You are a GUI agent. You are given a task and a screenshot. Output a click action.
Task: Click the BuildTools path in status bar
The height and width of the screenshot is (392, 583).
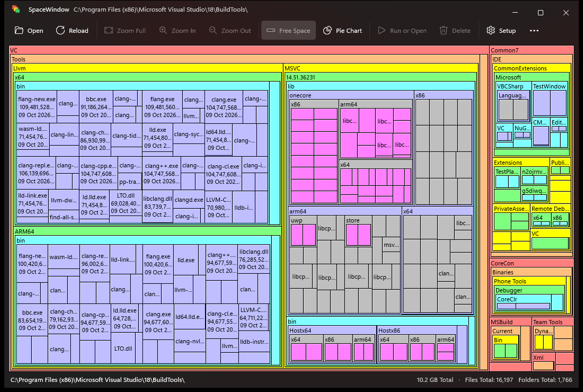(x=98, y=380)
